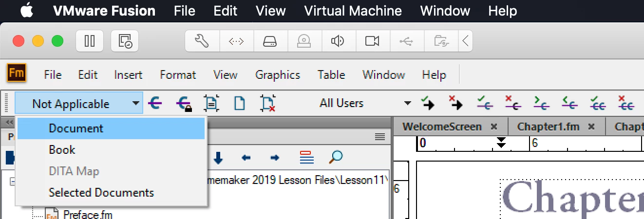
Task: Click the red and blue lines icon
Action: (x=306, y=157)
